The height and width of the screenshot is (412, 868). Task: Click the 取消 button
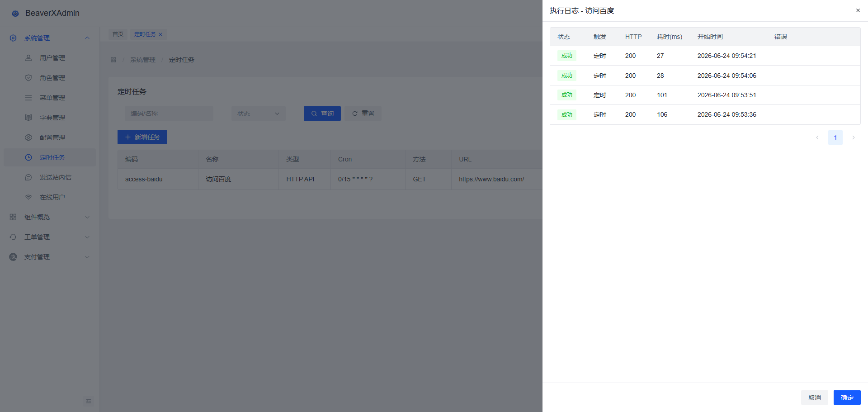[815, 398]
